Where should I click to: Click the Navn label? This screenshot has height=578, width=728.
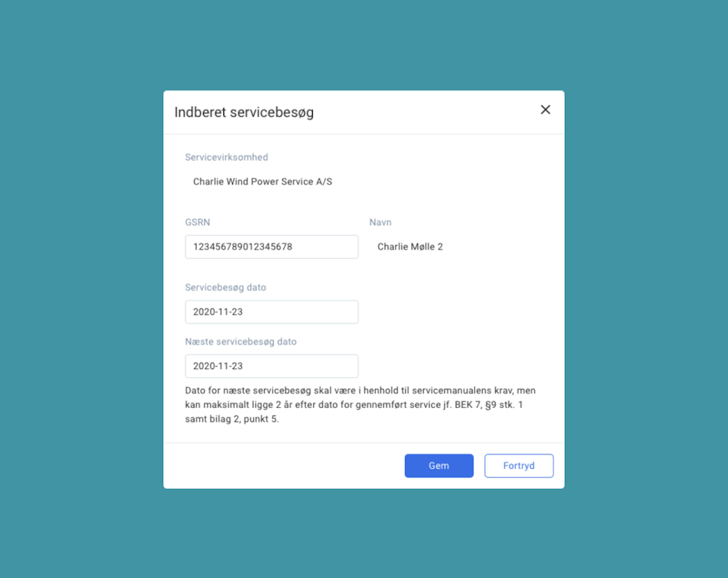tap(380, 222)
